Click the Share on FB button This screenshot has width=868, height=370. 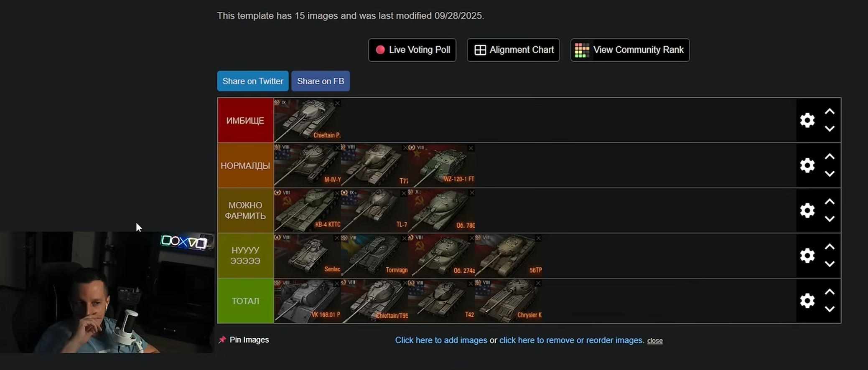pyautogui.click(x=321, y=81)
